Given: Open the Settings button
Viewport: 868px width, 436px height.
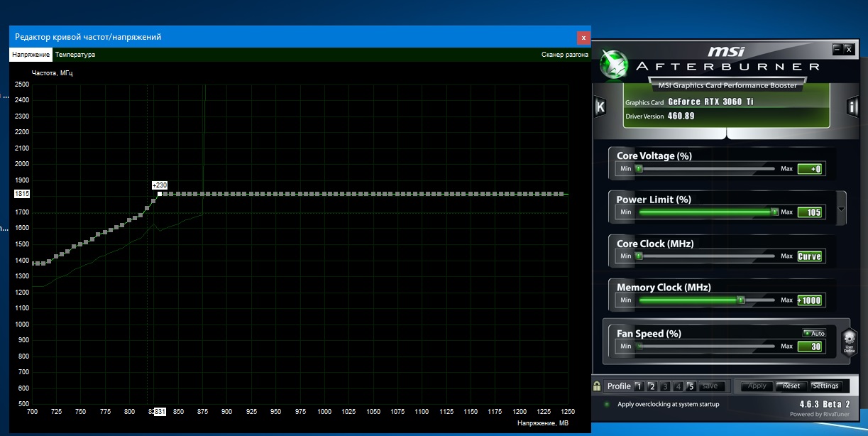Looking at the screenshot, I should point(825,386).
